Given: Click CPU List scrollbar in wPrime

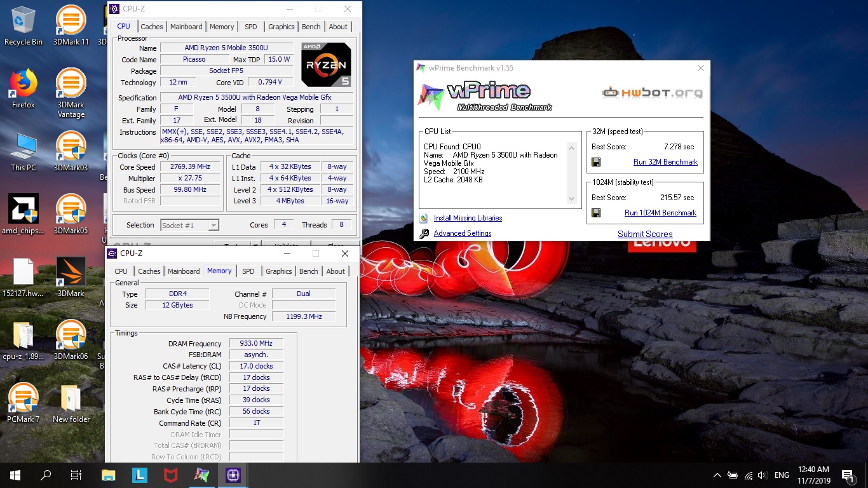Looking at the screenshot, I should [x=571, y=173].
